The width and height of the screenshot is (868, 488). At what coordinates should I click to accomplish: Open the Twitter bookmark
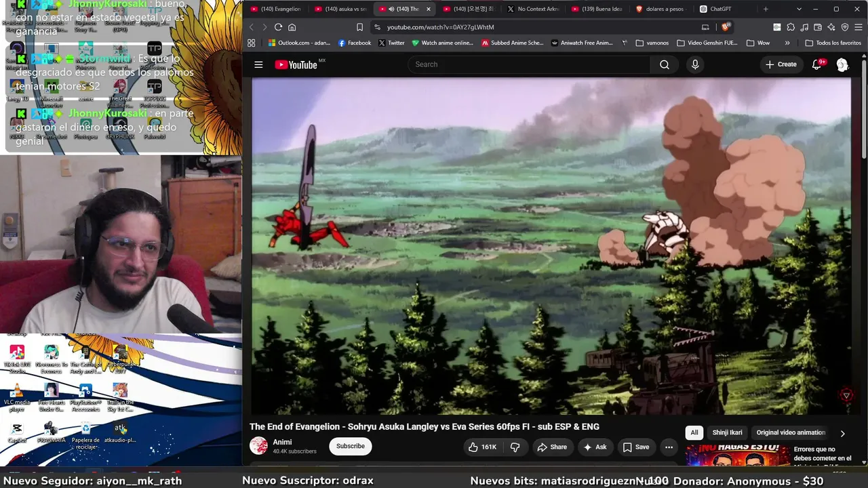point(391,43)
